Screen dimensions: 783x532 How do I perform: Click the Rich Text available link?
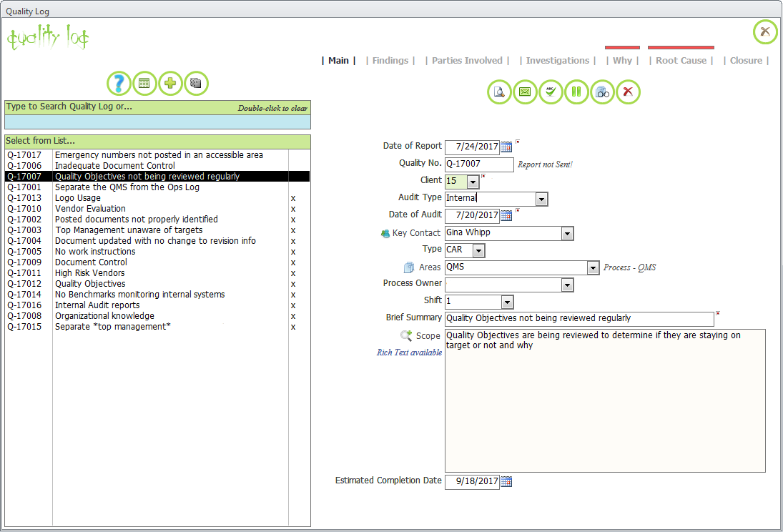click(x=410, y=353)
